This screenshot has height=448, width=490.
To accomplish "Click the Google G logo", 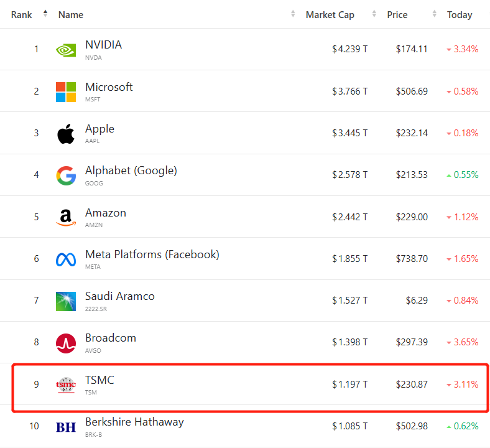I will 66,175.
